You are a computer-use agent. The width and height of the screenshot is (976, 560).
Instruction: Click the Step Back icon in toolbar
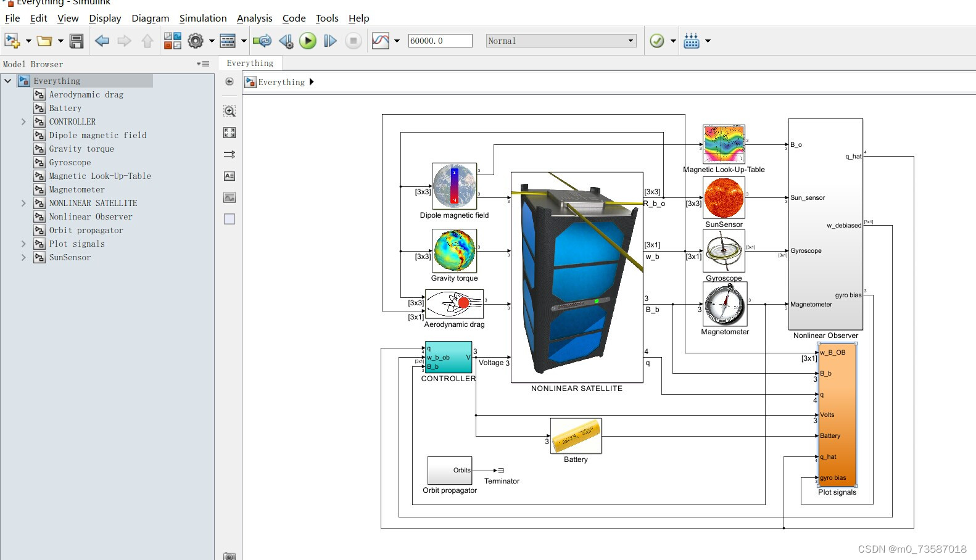pyautogui.click(x=286, y=41)
